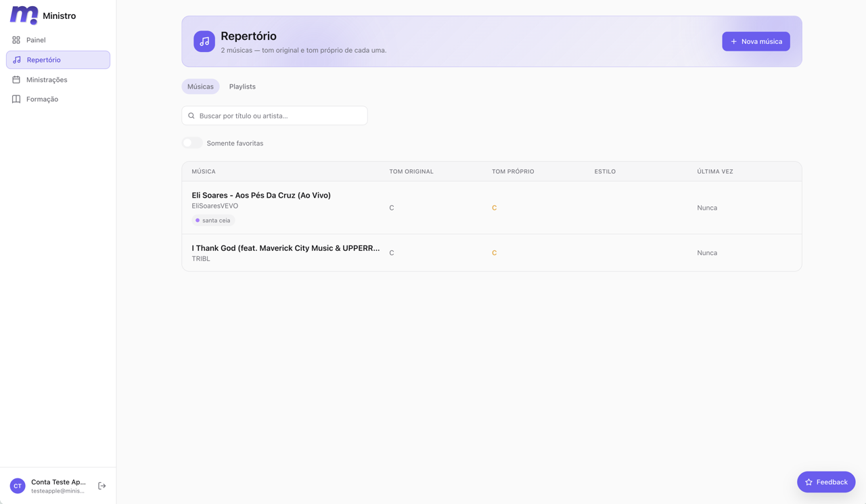Screen dimensions: 866x504
Task: Click the search magnifier icon
Action: [191, 116]
